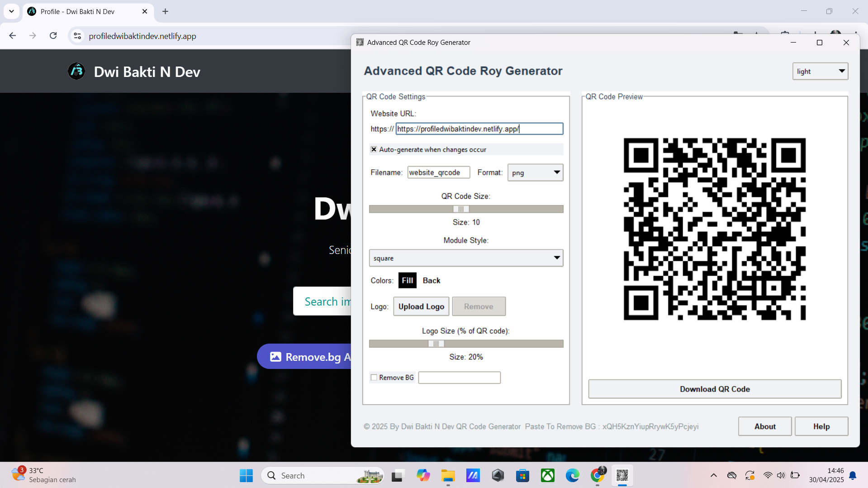Open Google Chrome from the taskbar
The width and height of the screenshot is (868, 488).
598,475
